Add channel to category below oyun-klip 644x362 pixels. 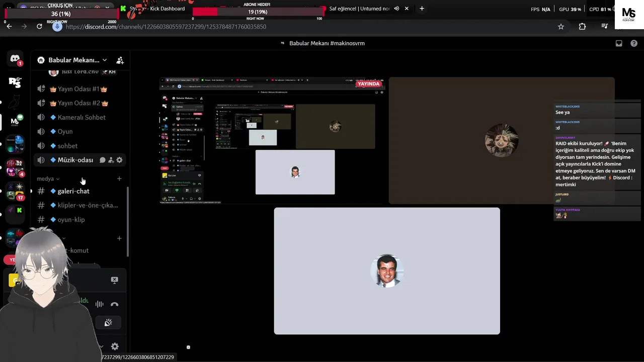[x=119, y=238]
